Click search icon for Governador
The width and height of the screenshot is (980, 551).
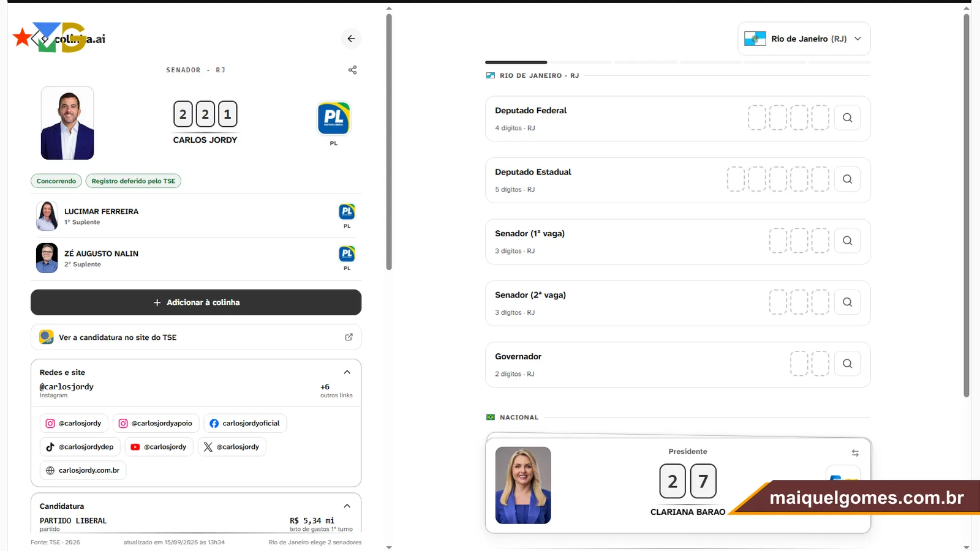pos(847,364)
